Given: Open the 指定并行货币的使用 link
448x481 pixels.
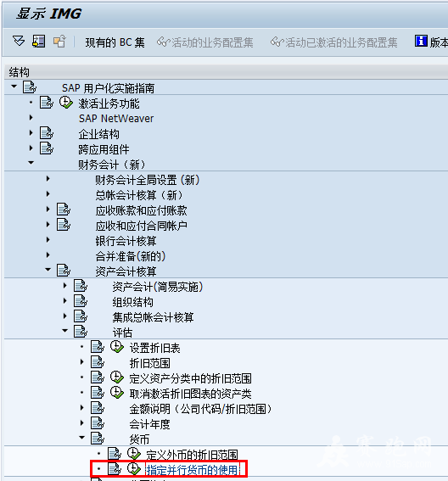Looking at the screenshot, I should point(192,470).
